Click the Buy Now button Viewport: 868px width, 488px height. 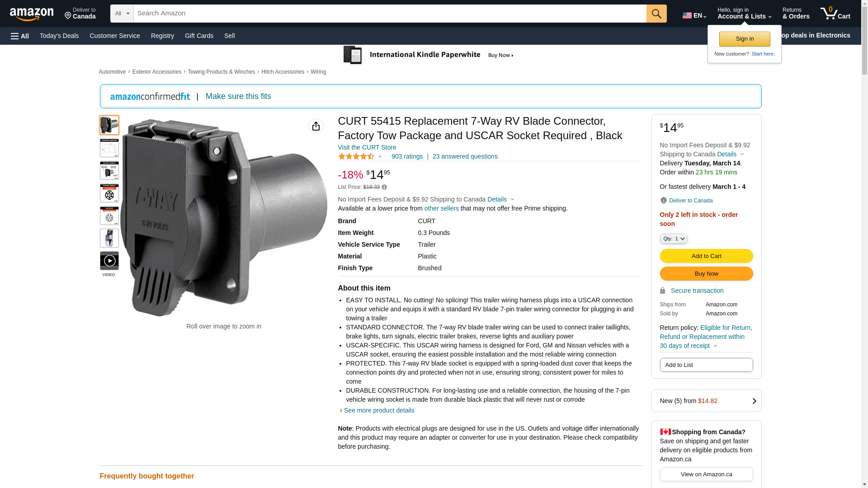[x=706, y=274]
